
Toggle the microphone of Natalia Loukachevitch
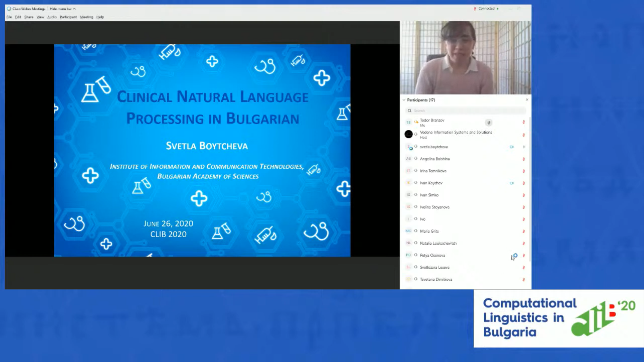coord(524,243)
